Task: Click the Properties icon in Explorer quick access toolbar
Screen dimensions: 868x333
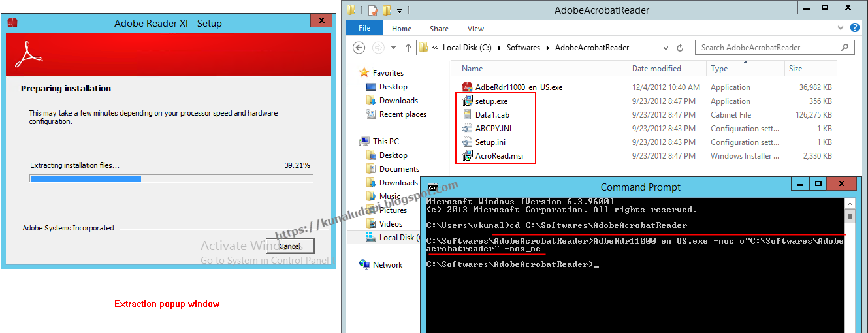Action: point(373,10)
